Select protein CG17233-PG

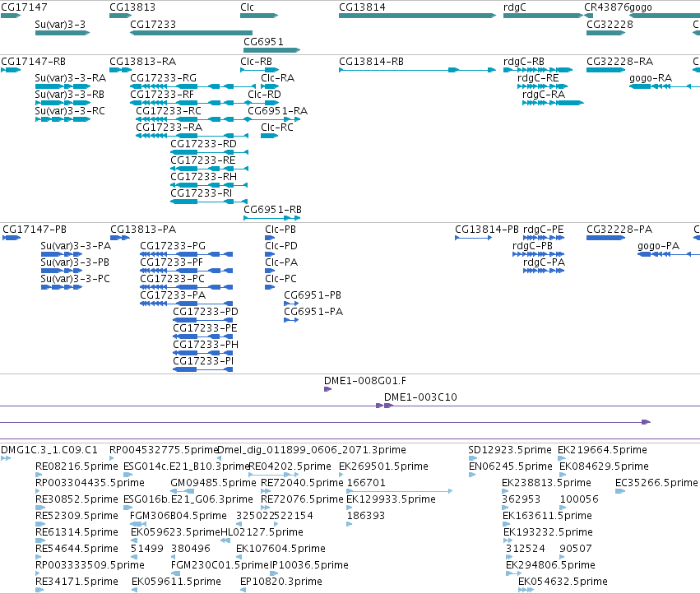186,254
